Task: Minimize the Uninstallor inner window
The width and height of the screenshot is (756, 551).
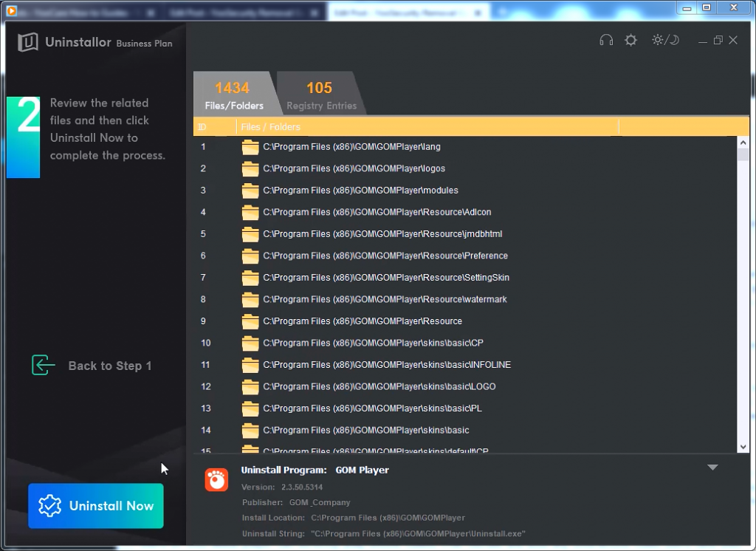Action: pyautogui.click(x=703, y=41)
